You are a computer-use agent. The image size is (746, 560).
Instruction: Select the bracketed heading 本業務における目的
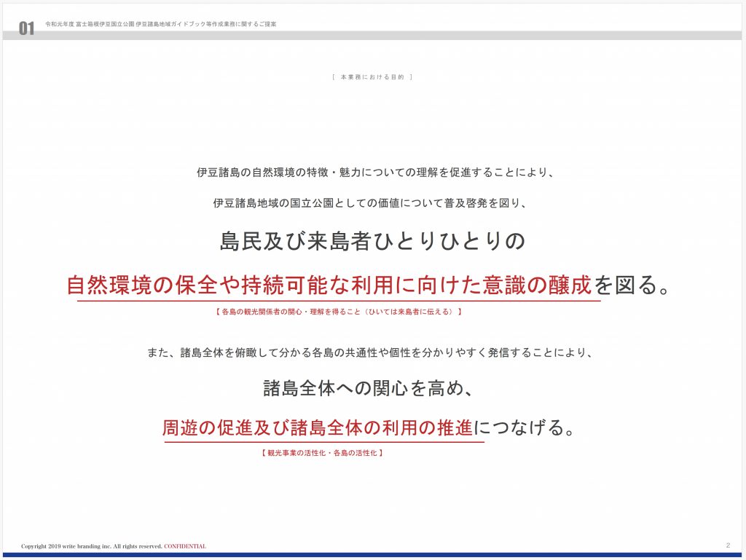coord(372,76)
